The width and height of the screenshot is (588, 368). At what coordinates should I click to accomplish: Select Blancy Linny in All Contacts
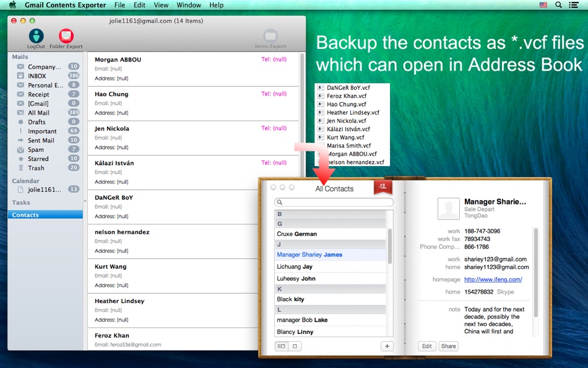click(331, 332)
